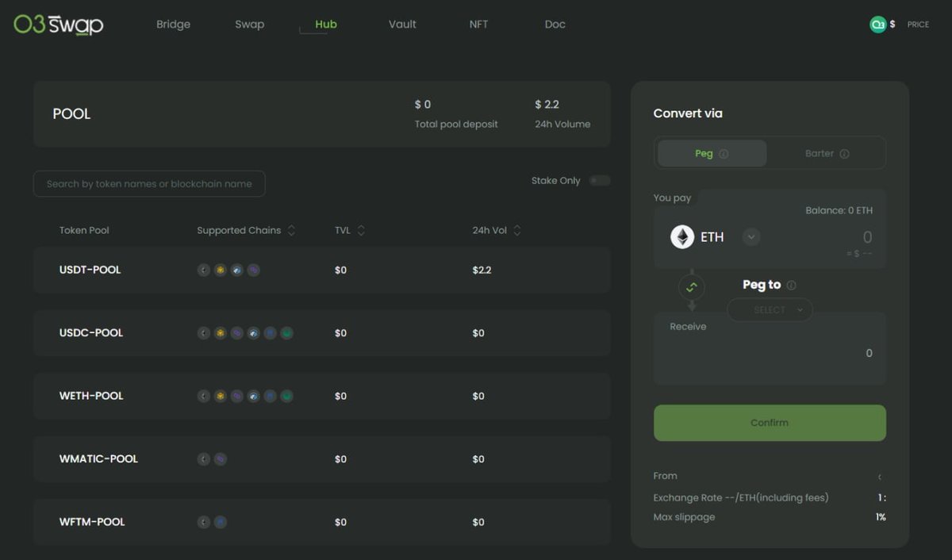Screen dimensions: 952x560
Task: Click yellow BNB chain icon in WETH-POOL row
Action: click(221, 396)
